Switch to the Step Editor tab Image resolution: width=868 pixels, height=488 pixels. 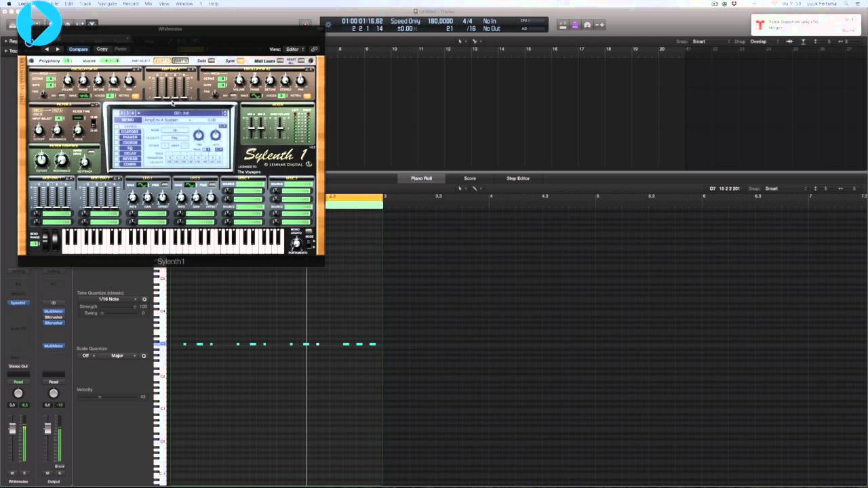(x=518, y=178)
